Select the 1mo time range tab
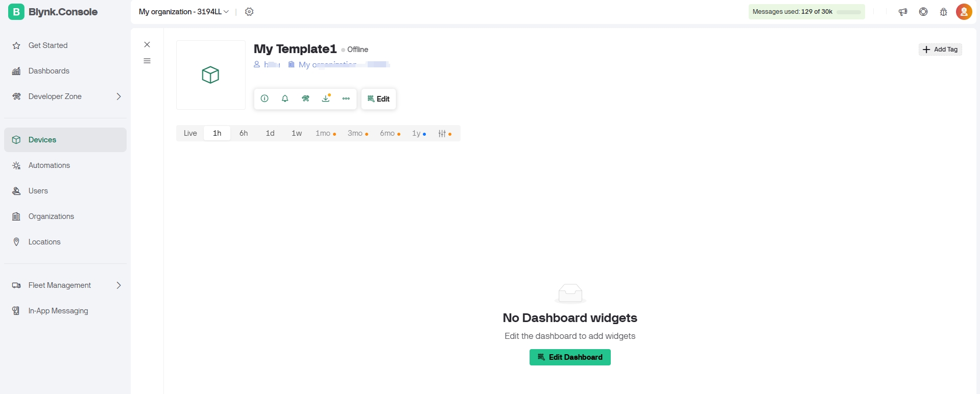Screen dimensions: 980x394 pos(325,133)
